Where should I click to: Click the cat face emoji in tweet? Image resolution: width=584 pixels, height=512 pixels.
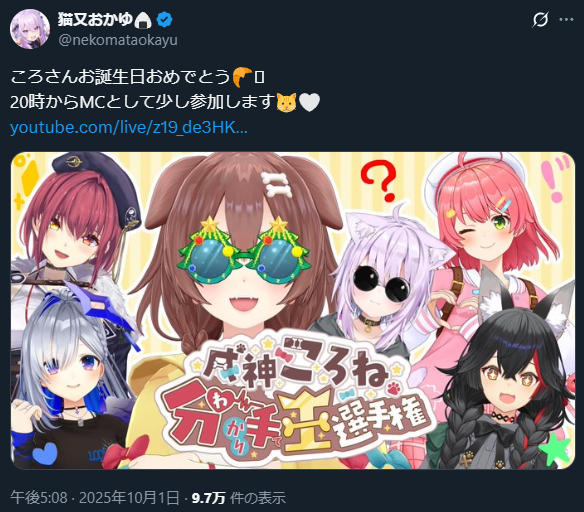point(287,102)
